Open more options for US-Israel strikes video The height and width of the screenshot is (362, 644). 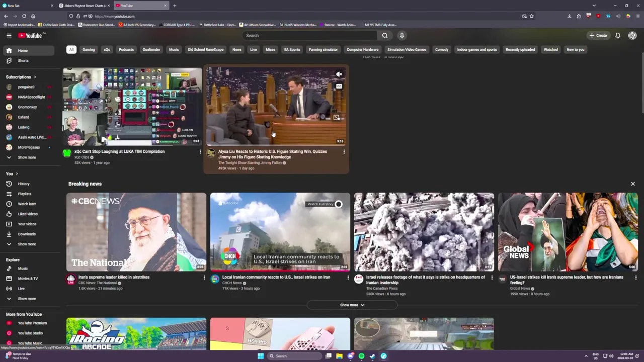point(635,277)
